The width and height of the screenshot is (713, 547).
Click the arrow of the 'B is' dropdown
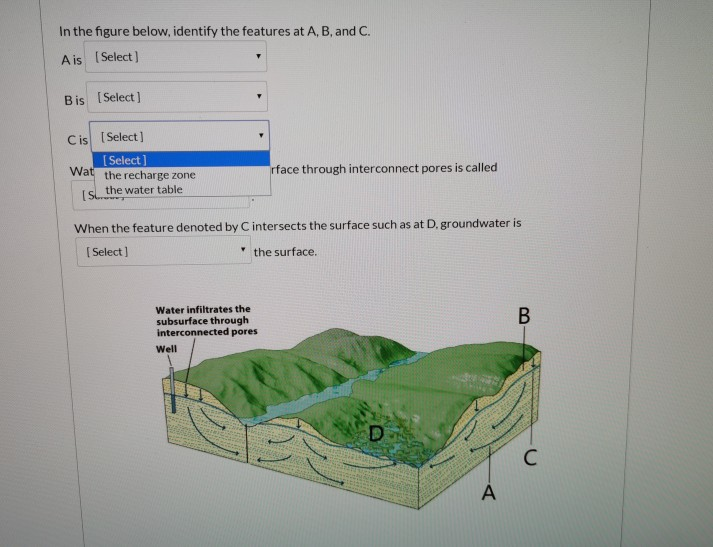coord(259,96)
